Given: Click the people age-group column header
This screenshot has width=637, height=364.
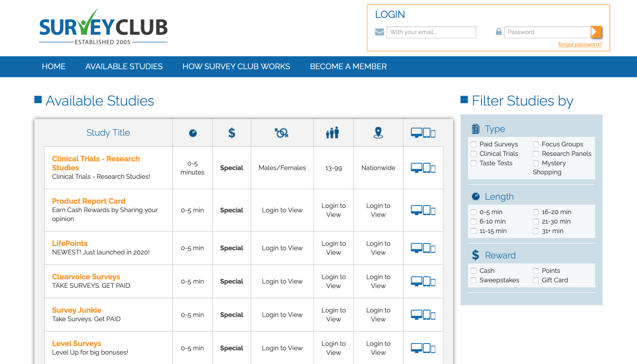Looking at the screenshot, I should coord(333,133).
